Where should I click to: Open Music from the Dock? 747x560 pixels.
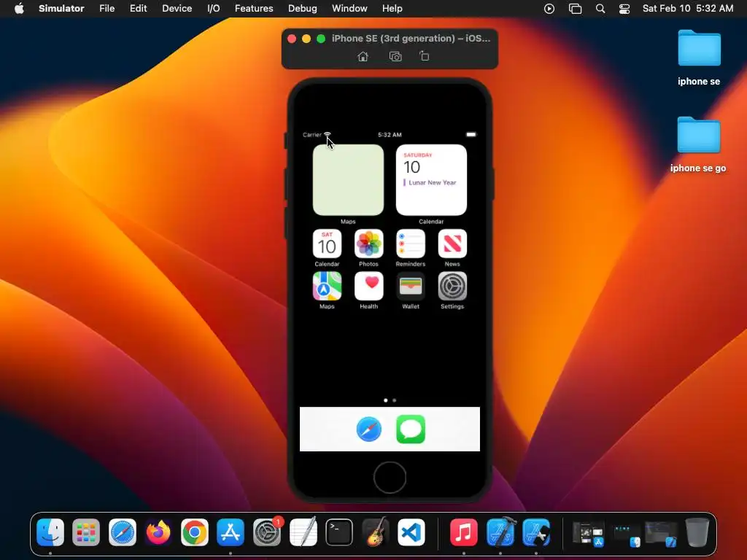[x=463, y=532]
